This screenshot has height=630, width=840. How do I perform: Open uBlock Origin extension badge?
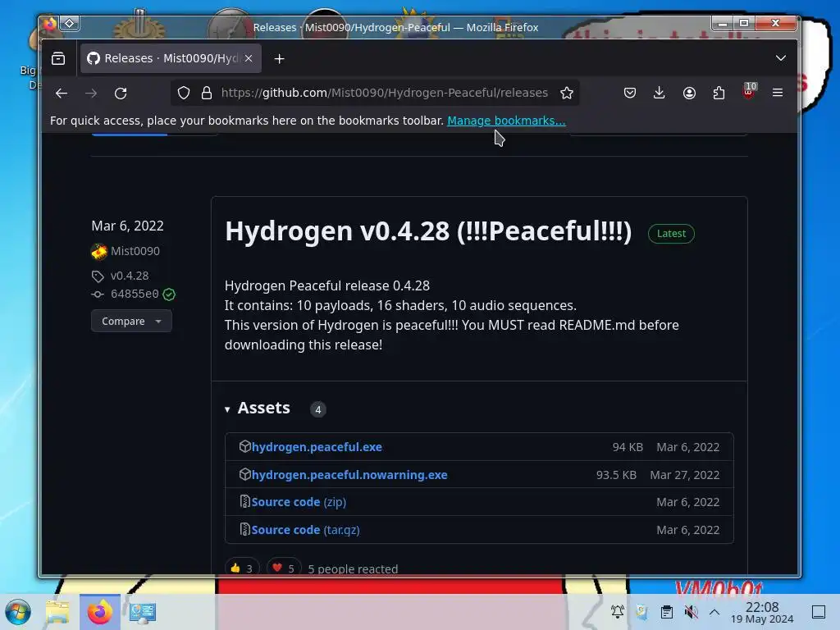[x=749, y=92]
